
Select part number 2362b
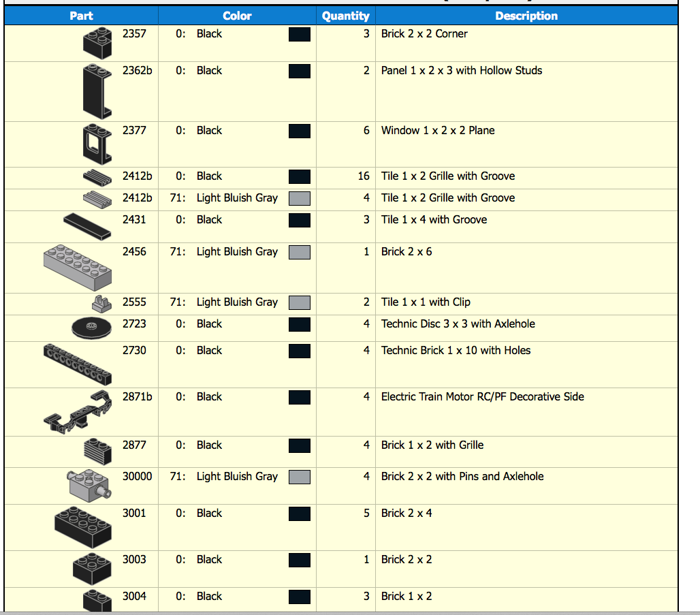pyautogui.click(x=138, y=70)
